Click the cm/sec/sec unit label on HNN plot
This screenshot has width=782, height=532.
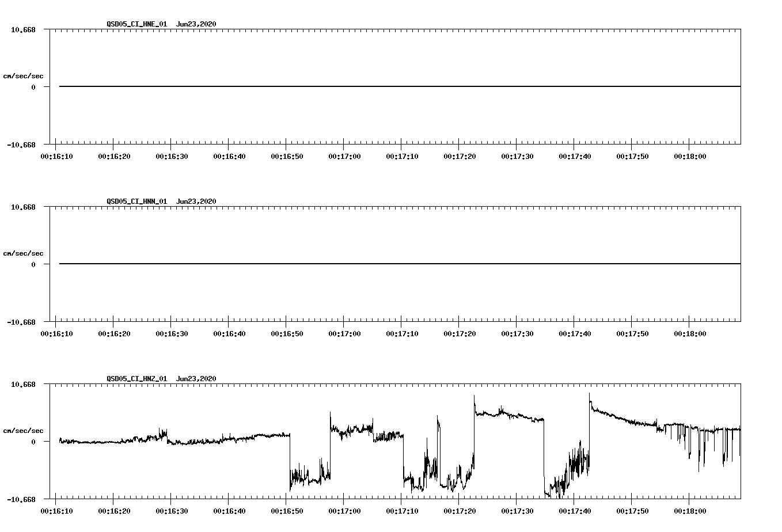(23, 253)
